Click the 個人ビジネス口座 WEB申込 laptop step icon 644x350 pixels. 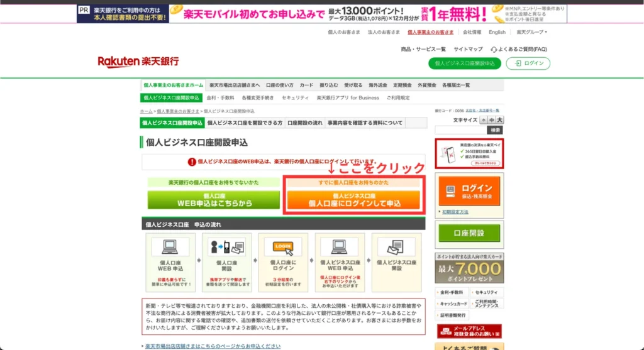tap(339, 247)
